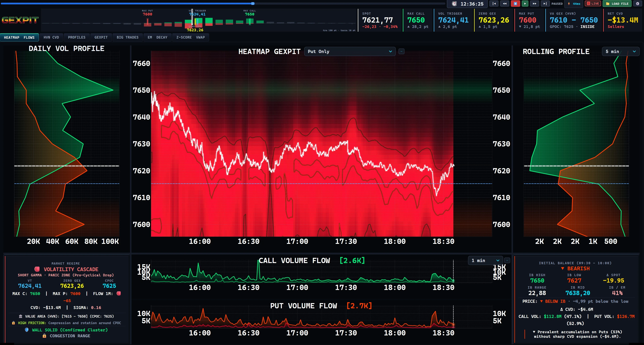Jump to start with skip-back button
Screen dimensions: 644x345
point(494,4)
